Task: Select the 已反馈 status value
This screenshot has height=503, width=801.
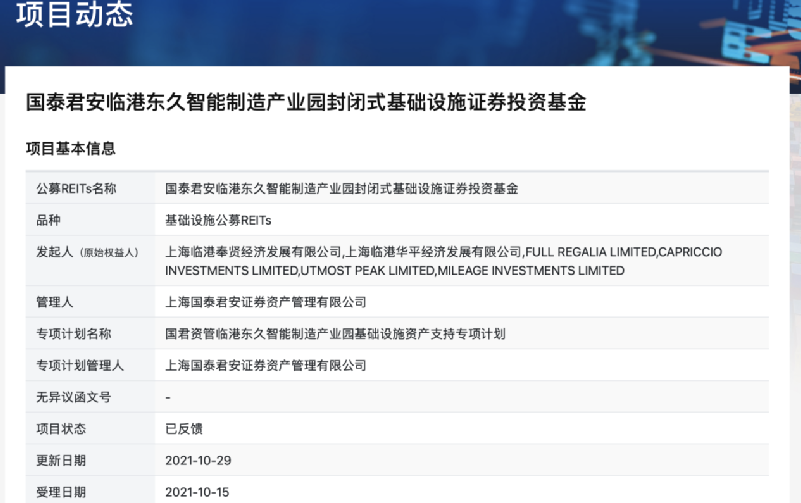Action: [184, 428]
